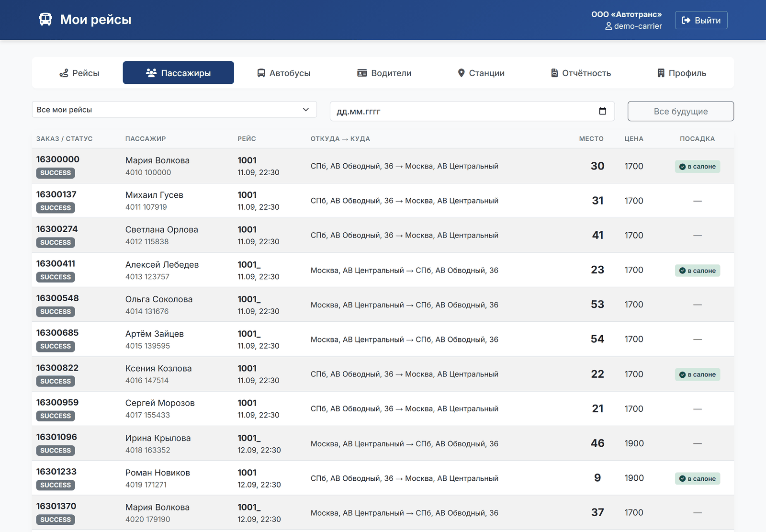
Task: Open the Отчётность tab
Action: coord(581,73)
